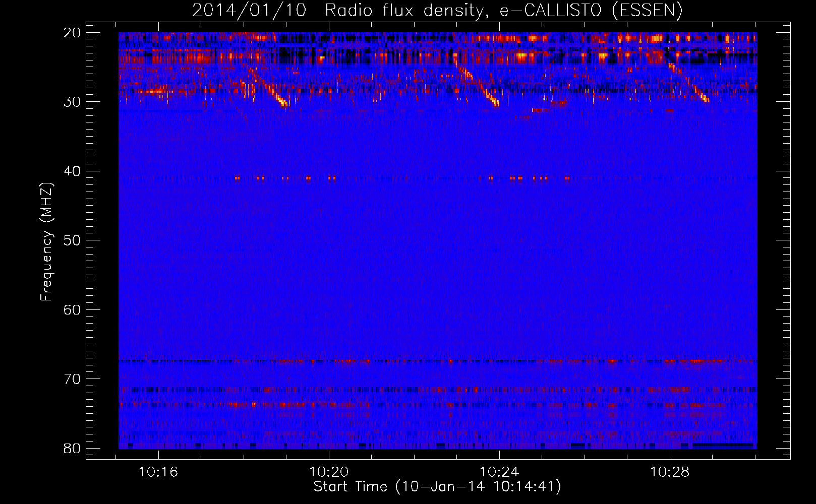This screenshot has height=504, width=816.
Task: Select the 50 frequency tick label
Action: (72, 240)
